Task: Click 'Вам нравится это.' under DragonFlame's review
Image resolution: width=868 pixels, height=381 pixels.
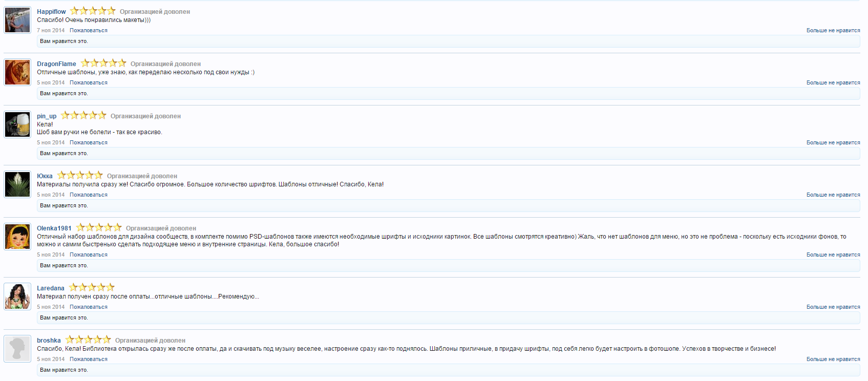Action: coord(64,94)
